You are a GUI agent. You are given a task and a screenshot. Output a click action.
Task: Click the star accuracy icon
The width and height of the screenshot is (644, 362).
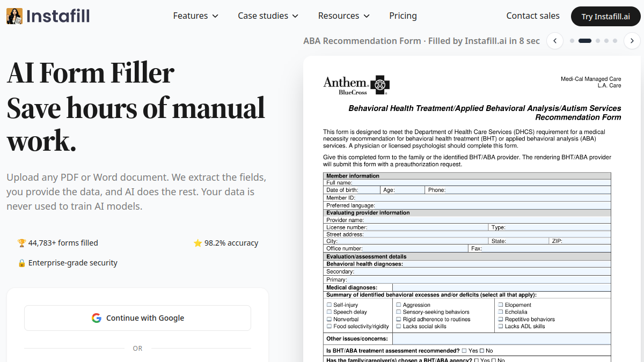[197, 243]
